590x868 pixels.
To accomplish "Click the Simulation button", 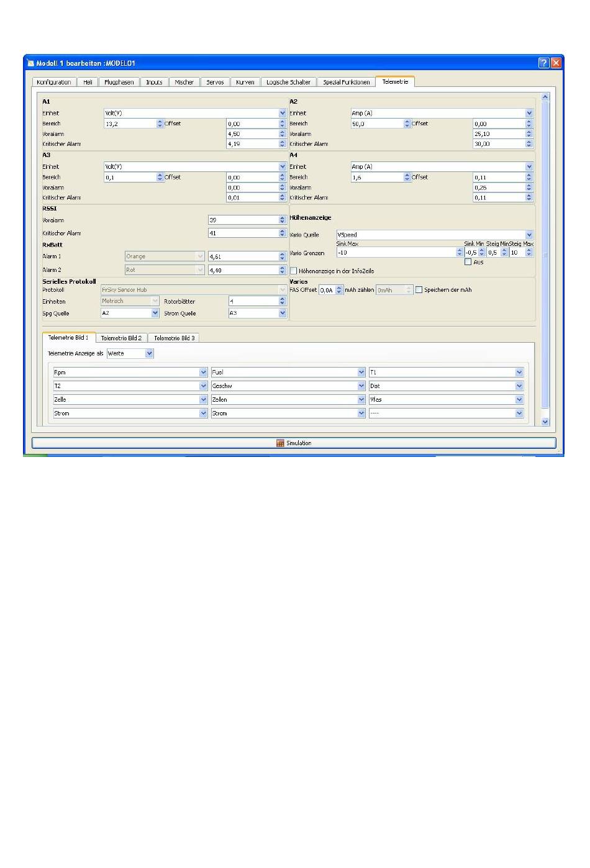I will coord(294,443).
